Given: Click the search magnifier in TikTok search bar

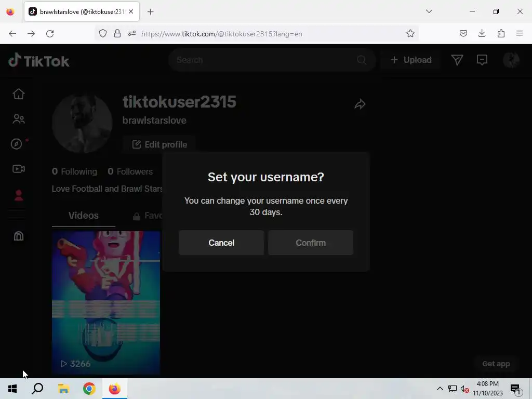Looking at the screenshot, I should [362, 60].
